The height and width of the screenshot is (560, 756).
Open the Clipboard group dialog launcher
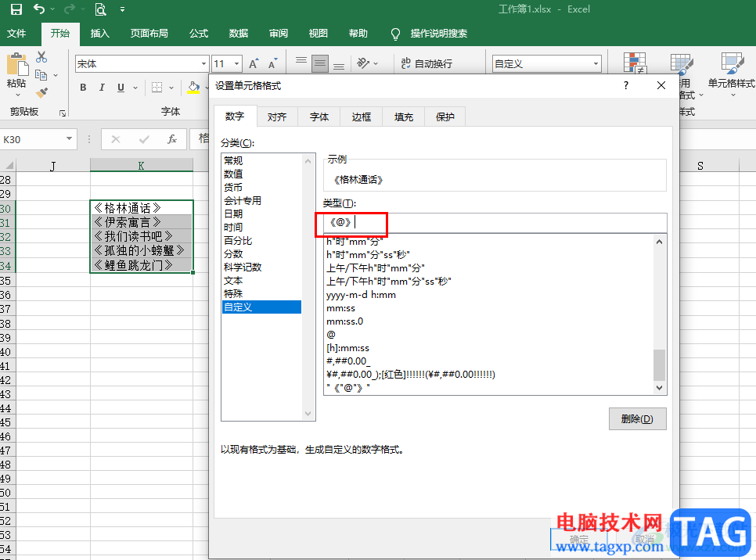click(63, 113)
